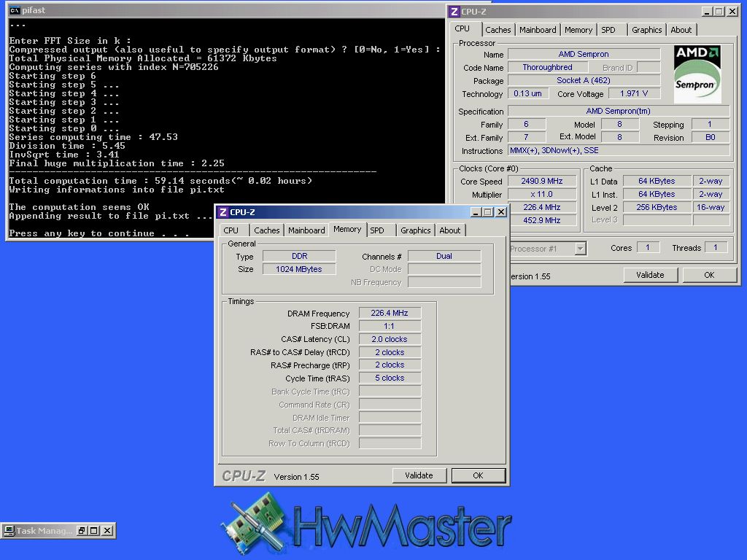The height and width of the screenshot is (560, 747).
Task: Click the Core Speed 2490.9 MHz field
Action: coord(542,182)
